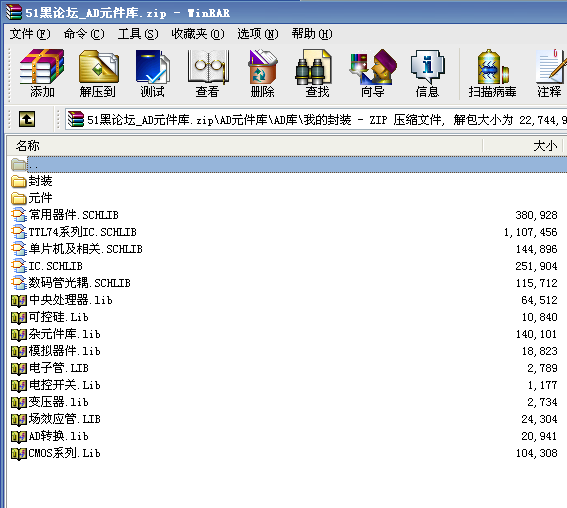
Task: Click the 扫描病毒 (Virus Scan) icon
Action: click(493, 67)
